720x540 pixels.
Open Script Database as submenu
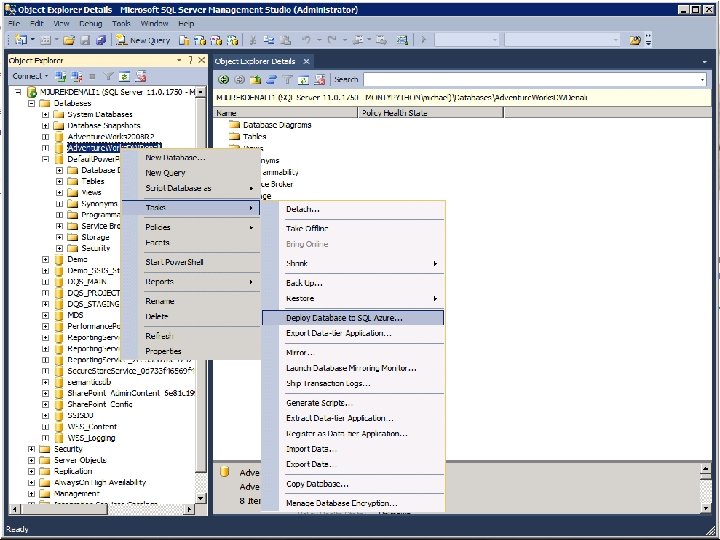tap(190, 188)
